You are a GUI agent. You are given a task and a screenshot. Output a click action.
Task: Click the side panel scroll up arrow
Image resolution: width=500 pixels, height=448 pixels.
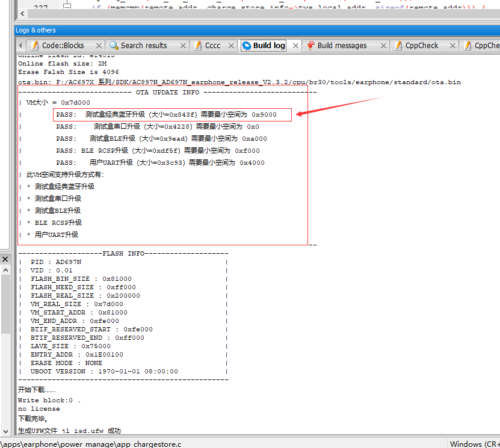[5, 271]
